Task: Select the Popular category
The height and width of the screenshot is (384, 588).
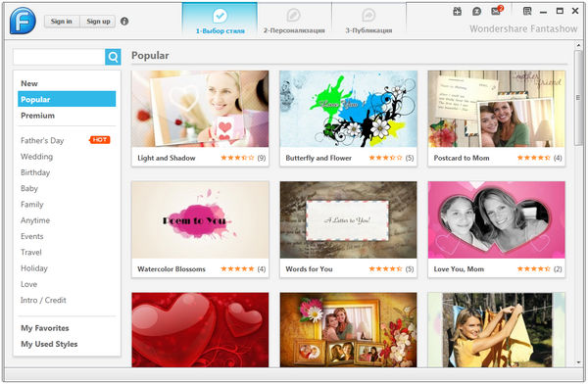Action: click(x=67, y=99)
